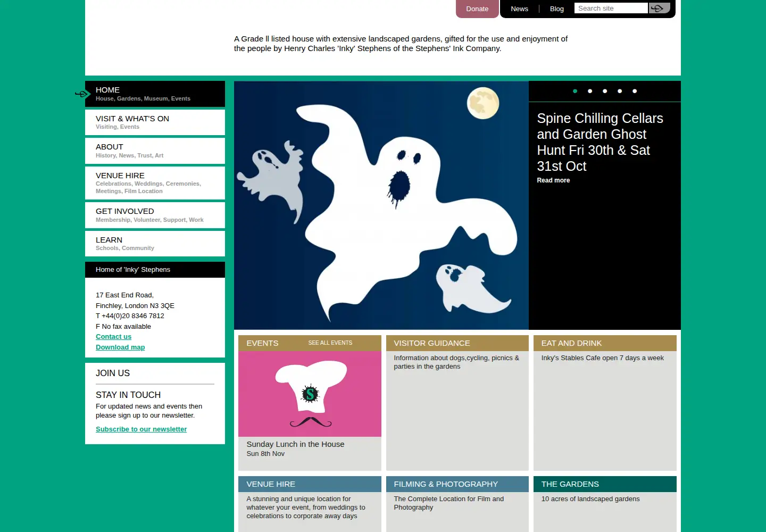Open Sunday Lunch in the House event
The image size is (766, 532).
coord(295,444)
